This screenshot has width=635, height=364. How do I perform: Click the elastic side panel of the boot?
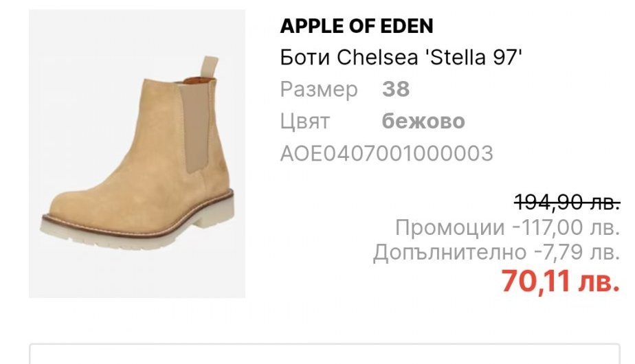[x=194, y=126]
